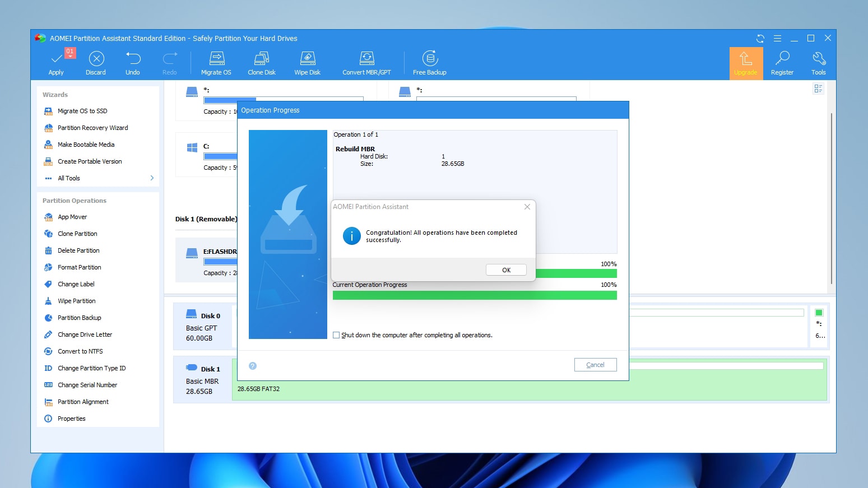The width and height of the screenshot is (868, 488).
Task: Select Change Drive Letter
Action: coord(85,334)
